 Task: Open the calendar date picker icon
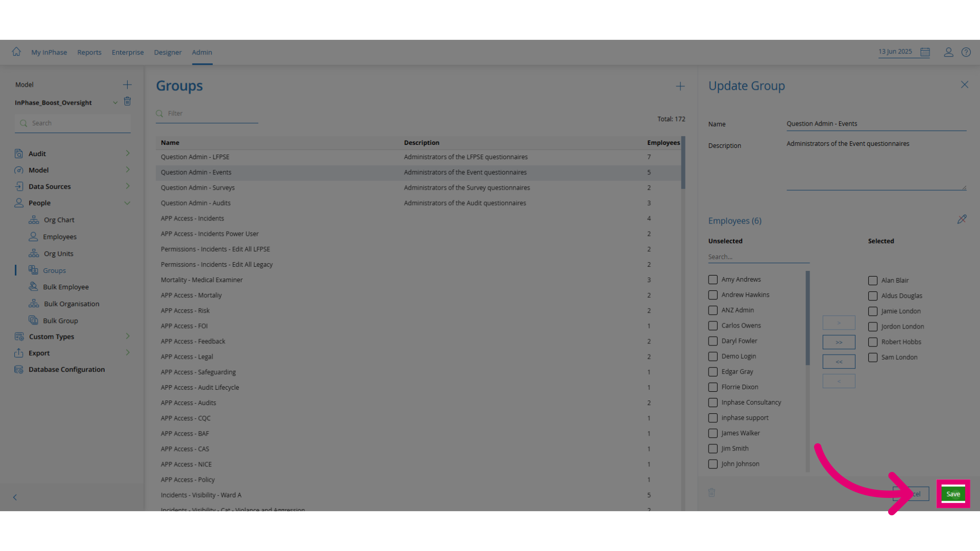(925, 52)
